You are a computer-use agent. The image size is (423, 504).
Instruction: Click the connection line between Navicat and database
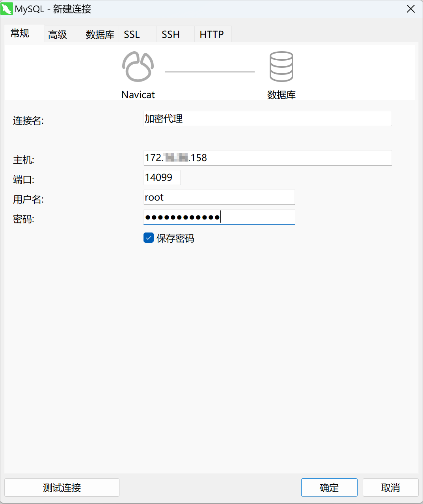click(210, 72)
